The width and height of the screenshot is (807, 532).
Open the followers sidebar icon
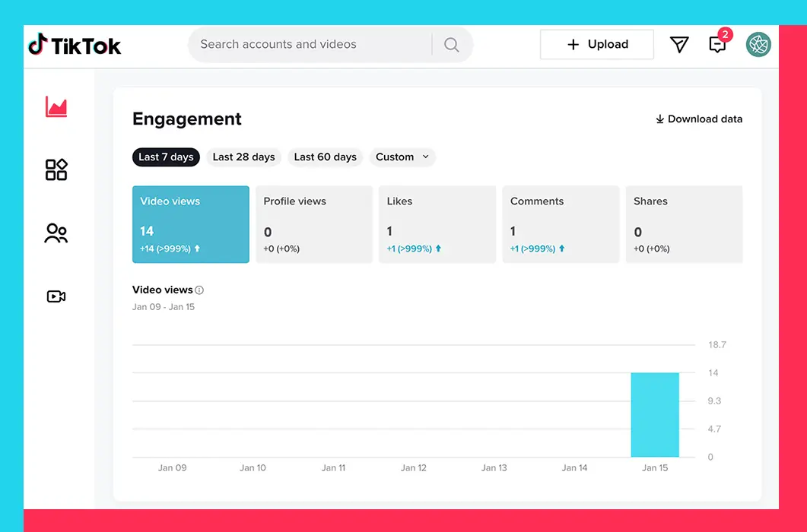(56, 233)
